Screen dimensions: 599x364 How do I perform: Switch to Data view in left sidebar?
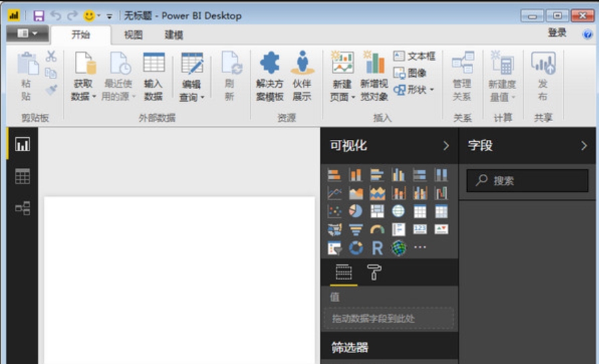[23, 177]
